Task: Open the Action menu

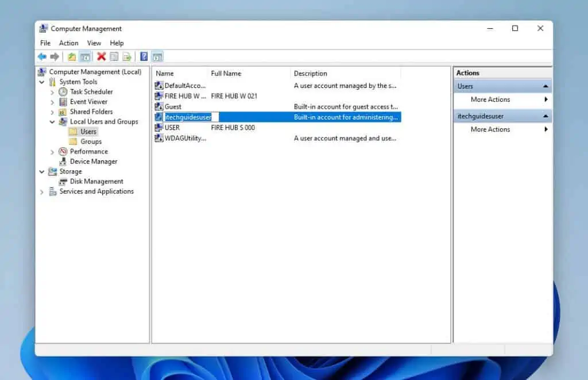Action: 68,43
